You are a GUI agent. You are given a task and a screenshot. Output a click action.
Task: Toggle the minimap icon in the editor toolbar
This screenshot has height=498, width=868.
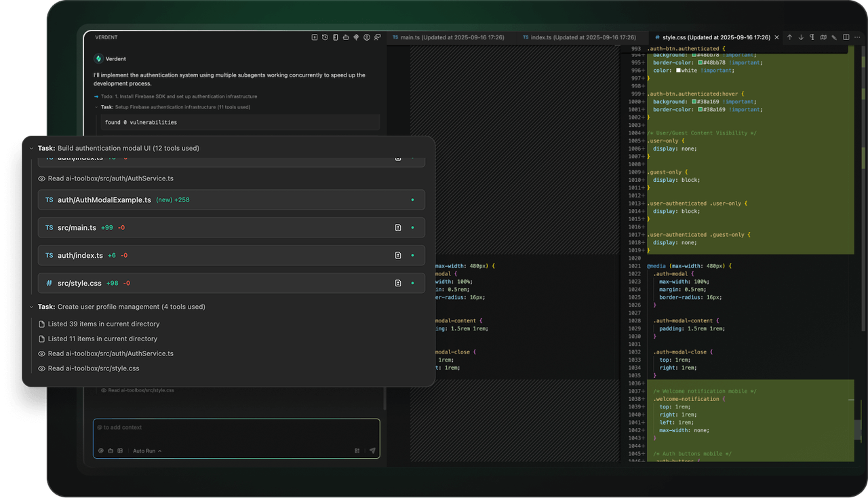coord(823,38)
